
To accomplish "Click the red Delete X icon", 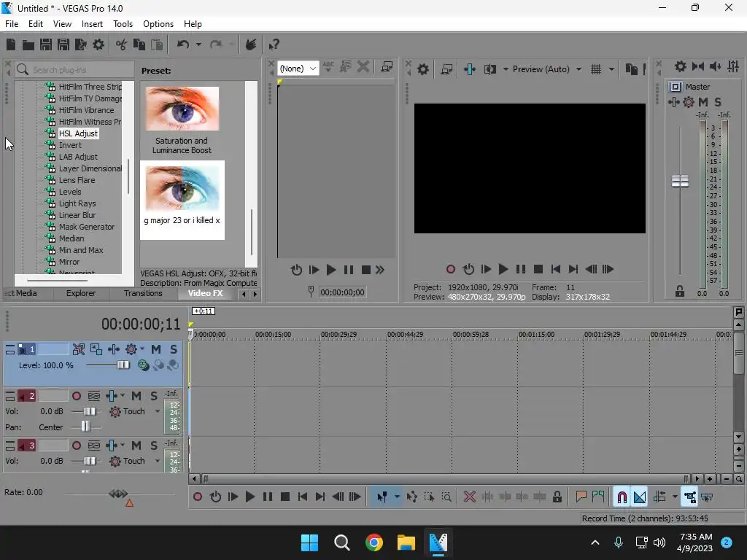I will pos(469,497).
